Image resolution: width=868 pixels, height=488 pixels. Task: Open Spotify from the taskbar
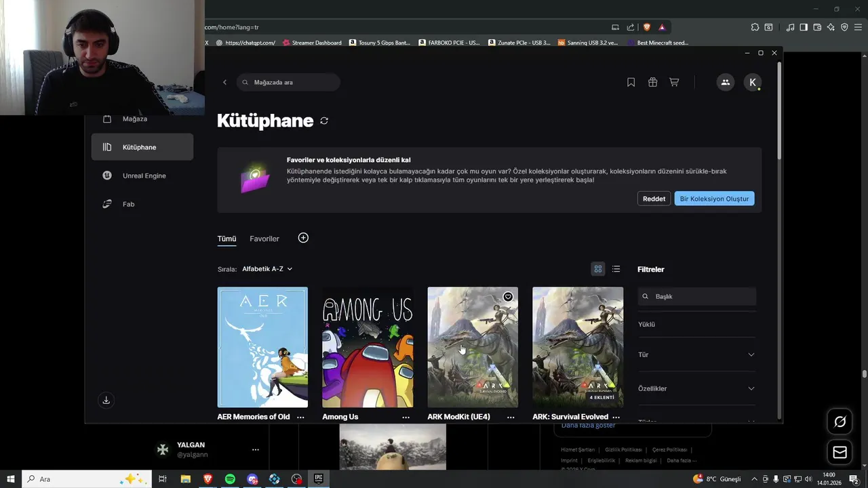click(x=230, y=479)
